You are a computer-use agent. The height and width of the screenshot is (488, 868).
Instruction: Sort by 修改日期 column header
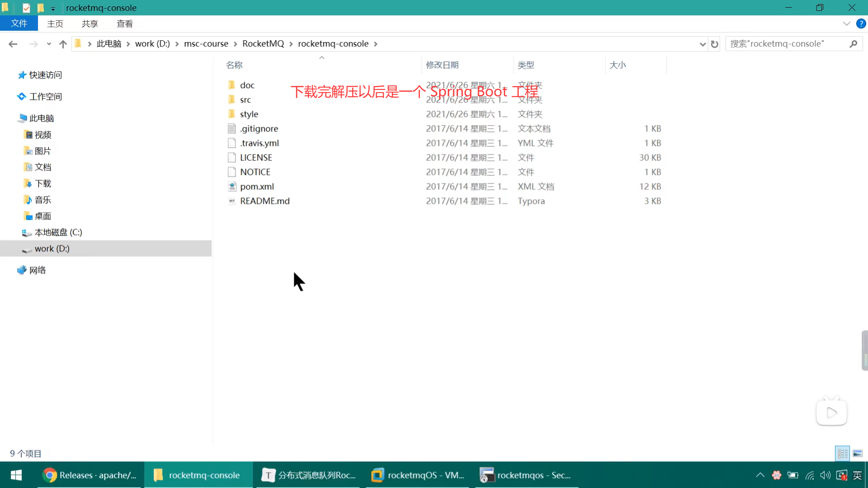click(x=442, y=65)
